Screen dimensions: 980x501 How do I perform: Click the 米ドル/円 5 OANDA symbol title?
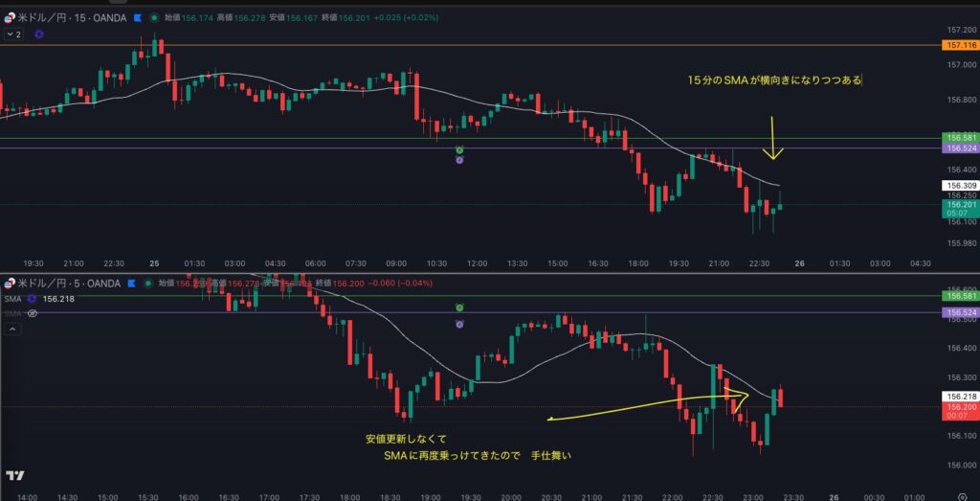click(x=69, y=284)
